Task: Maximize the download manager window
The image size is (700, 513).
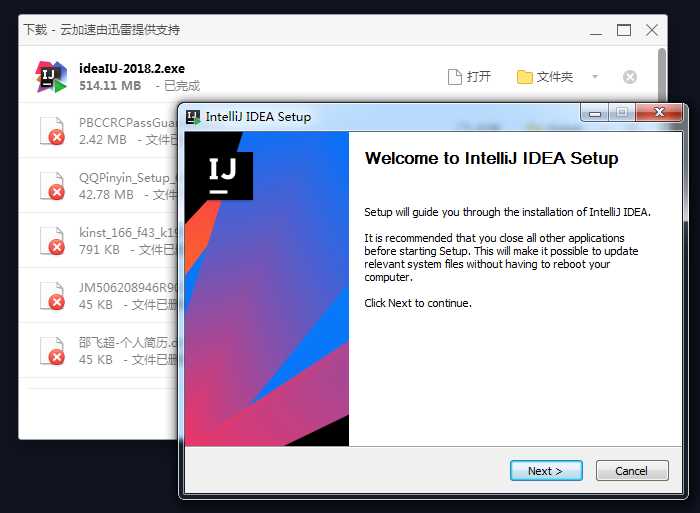Action: 624,30
